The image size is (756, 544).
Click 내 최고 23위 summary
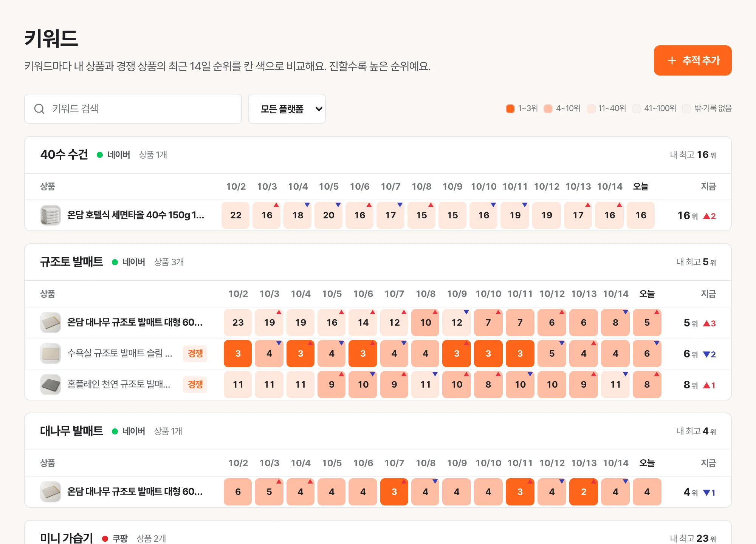click(x=693, y=538)
